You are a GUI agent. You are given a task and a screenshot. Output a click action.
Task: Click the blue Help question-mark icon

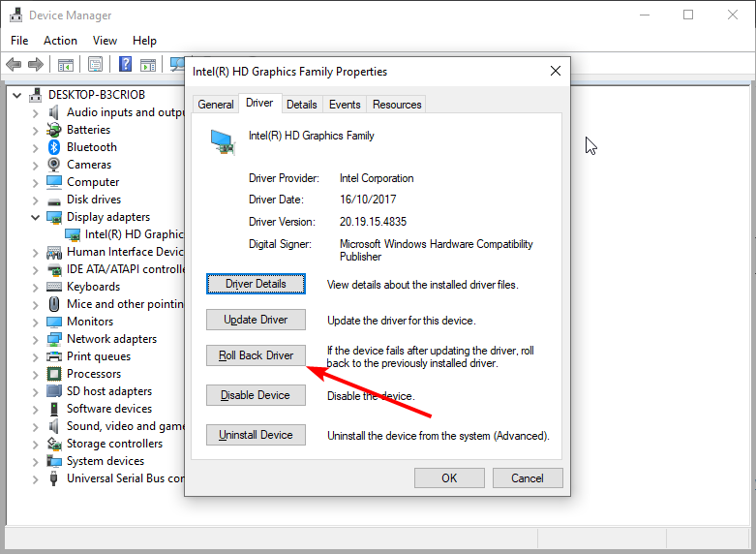click(x=125, y=64)
